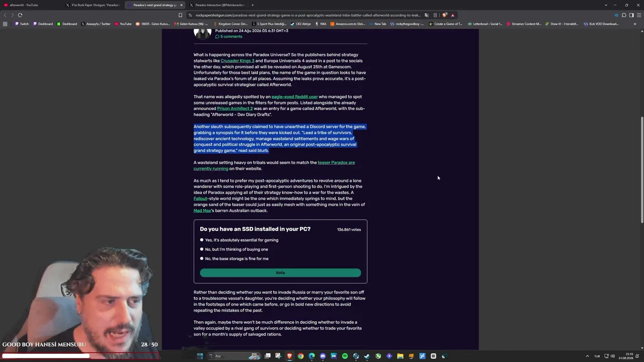Open the YouTube bookmark in bookmarks bar

123,24
